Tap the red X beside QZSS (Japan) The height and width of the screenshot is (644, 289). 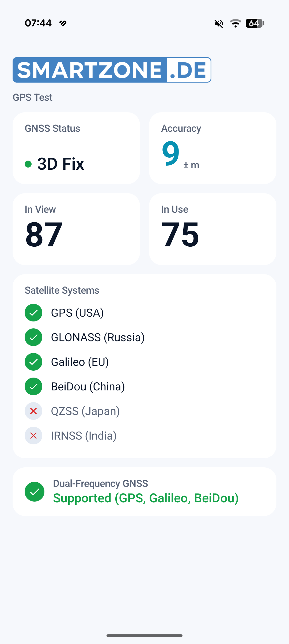pos(33,411)
